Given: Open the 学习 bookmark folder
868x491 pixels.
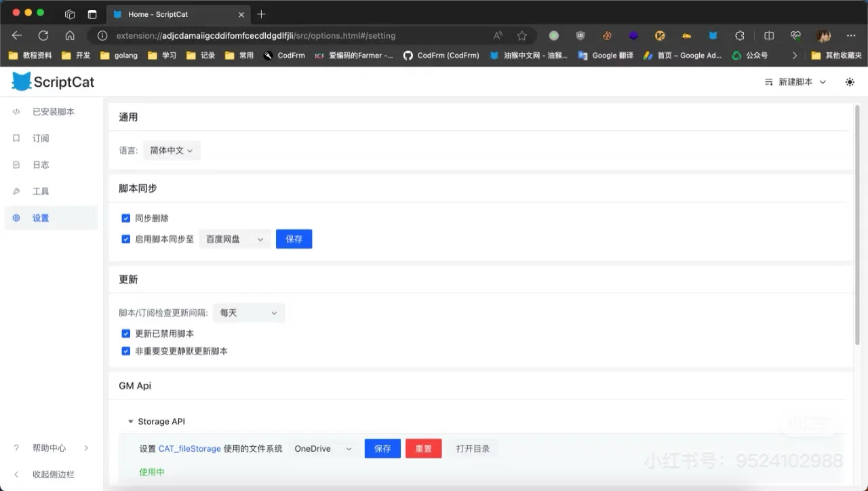Looking at the screenshot, I should 162,56.
